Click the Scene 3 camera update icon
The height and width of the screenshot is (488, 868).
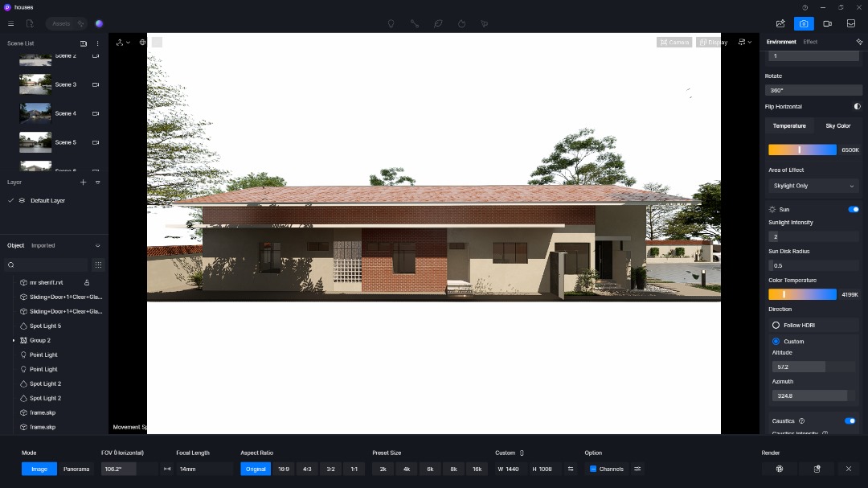tap(96, 84)
